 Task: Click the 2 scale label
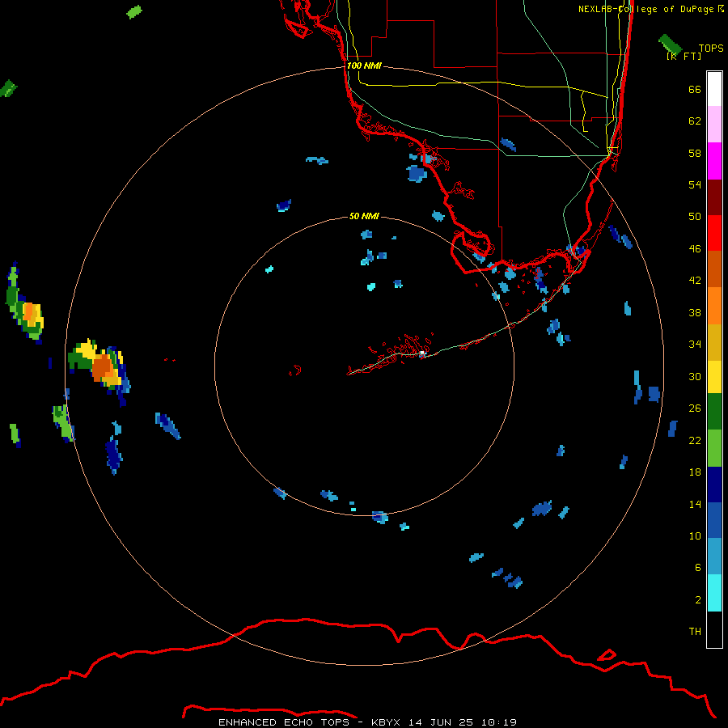click(698, 600)
